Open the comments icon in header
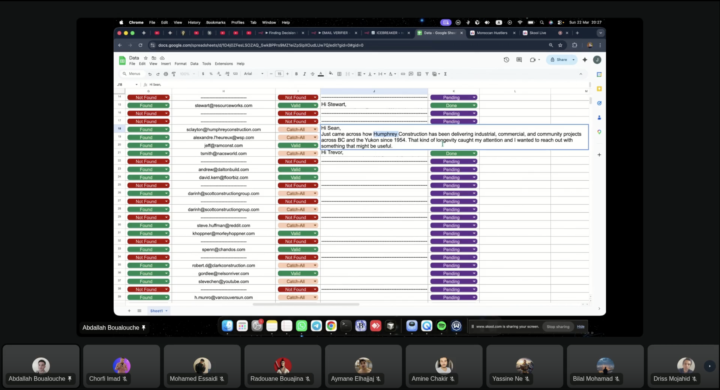The height and width of the screenshot is (390, 720). (x=519, y=60)
